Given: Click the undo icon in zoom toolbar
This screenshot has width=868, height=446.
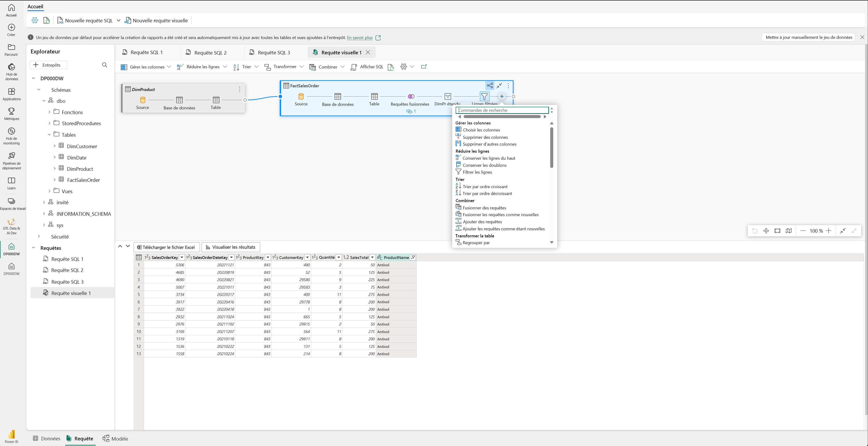Looking at the screenshot, I should 755,231.
